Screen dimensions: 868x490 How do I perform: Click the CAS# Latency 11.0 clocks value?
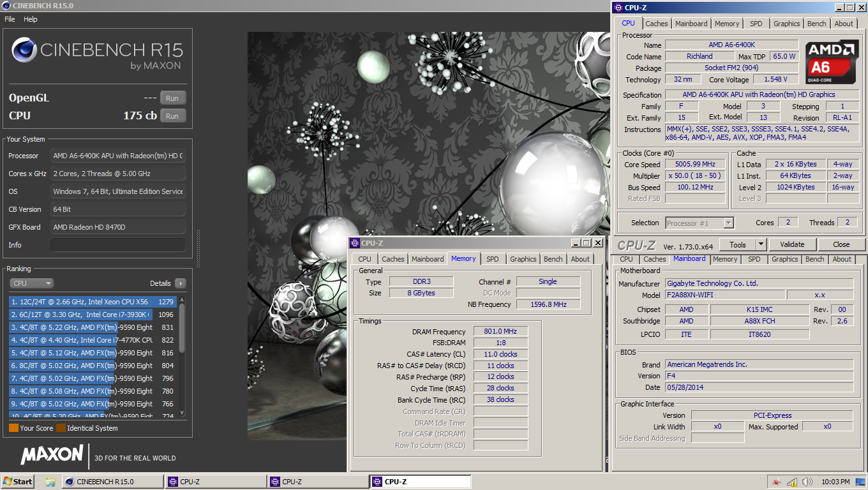pos(500,354)
